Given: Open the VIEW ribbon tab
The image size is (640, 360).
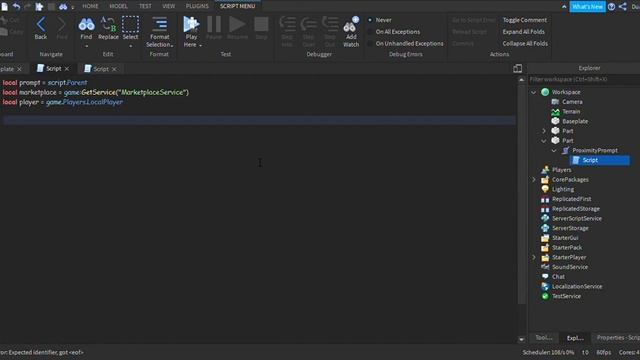Looking at the screenshot, I should [x=169, y=6].
